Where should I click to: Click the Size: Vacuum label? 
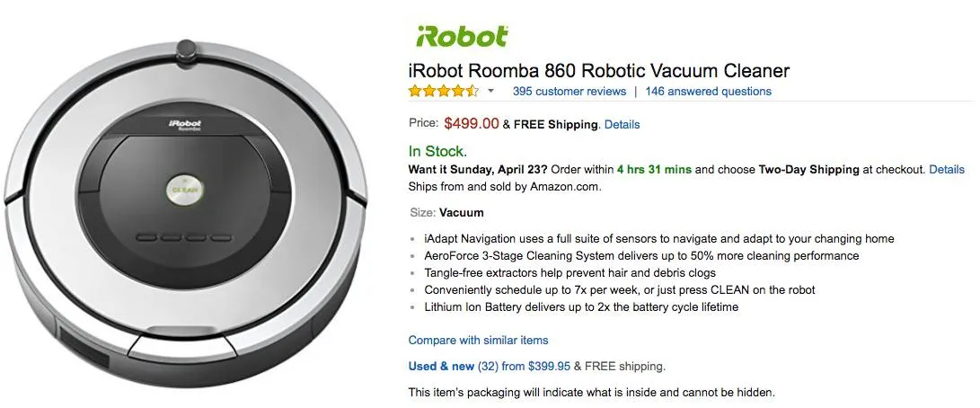446,213
